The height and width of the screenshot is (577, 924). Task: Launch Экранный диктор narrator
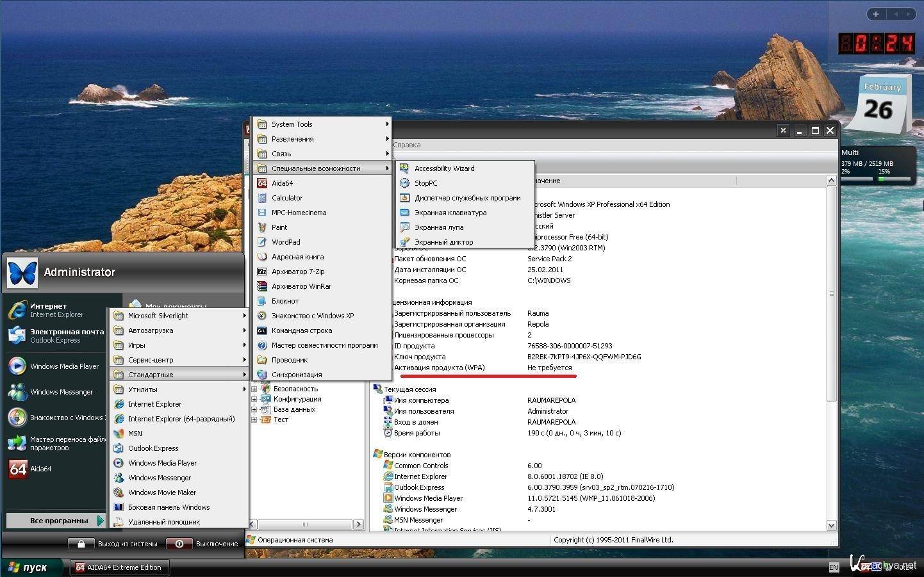click(x=465, y=242)
